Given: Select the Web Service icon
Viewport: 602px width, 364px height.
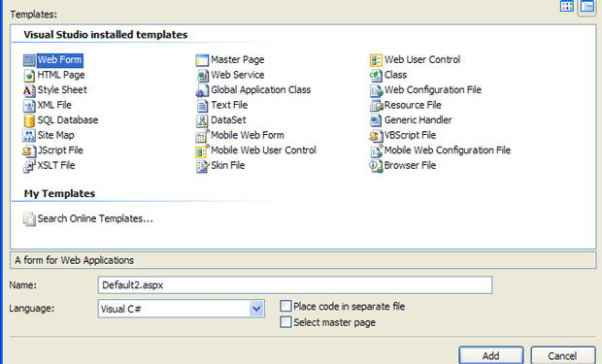Looking at the screenshot, I should click(202, 76).
